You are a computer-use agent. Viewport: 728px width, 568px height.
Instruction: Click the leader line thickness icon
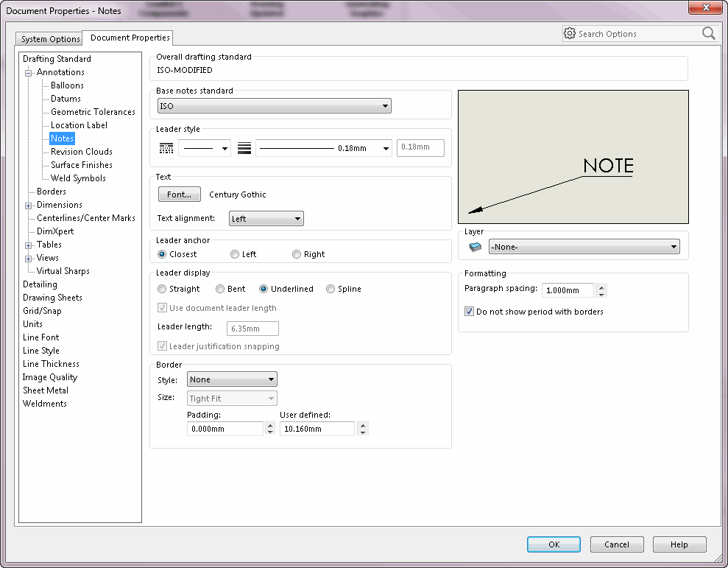click(x=244, y=148)
